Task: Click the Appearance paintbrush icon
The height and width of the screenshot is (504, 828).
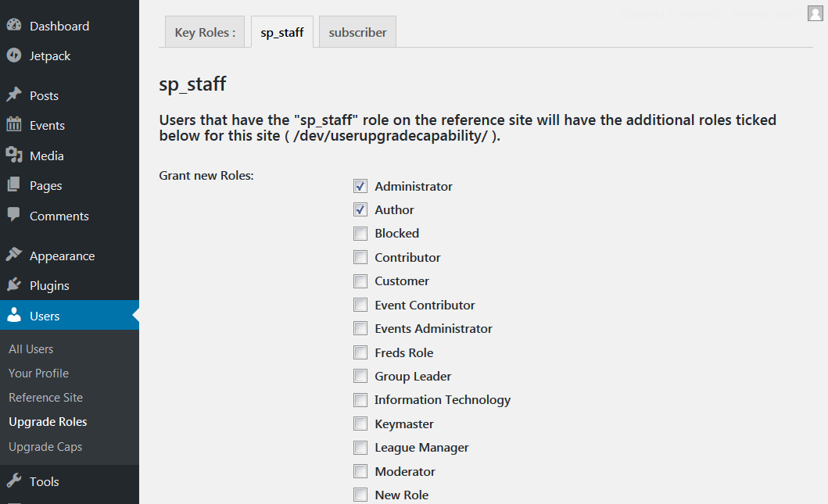Action: (x=14, y=255)
